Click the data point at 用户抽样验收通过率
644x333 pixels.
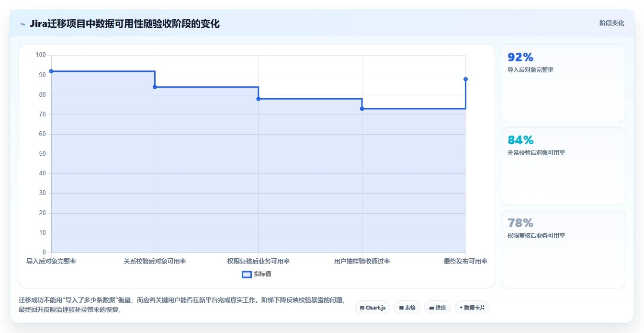(x=362, y=109)
